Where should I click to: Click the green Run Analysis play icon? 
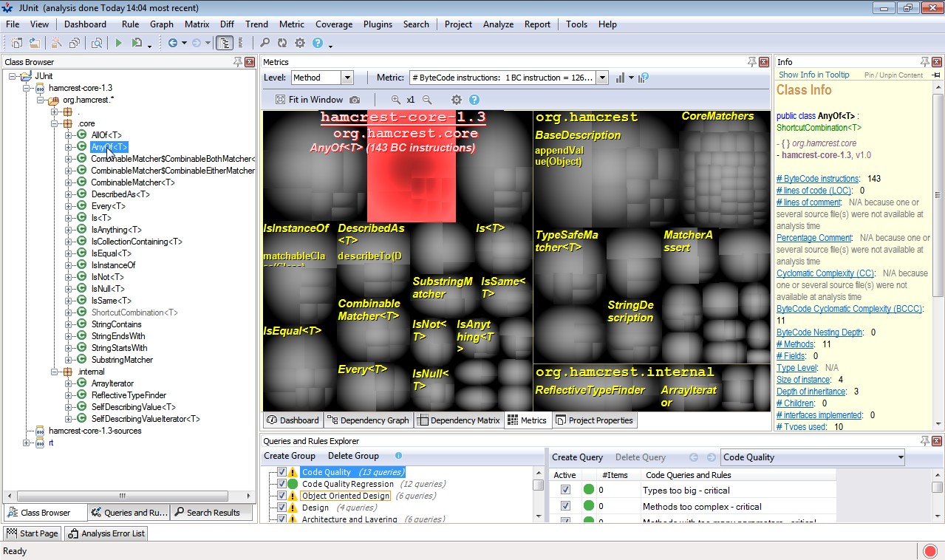[117, 43]
